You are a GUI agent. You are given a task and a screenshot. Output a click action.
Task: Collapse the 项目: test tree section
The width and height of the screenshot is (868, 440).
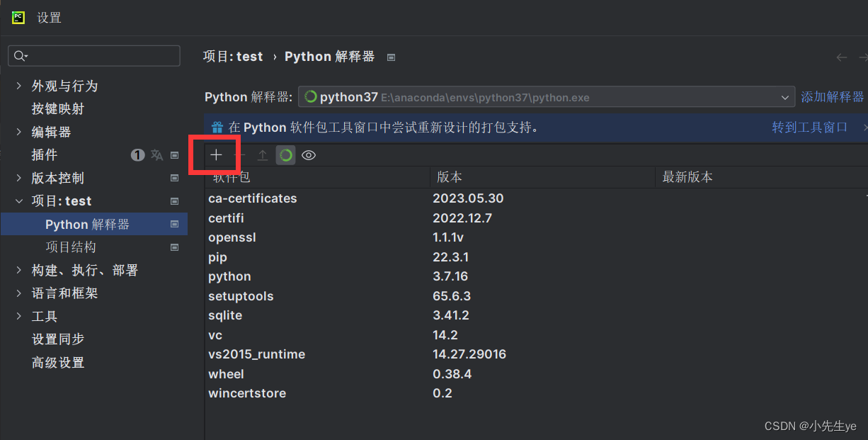click(18, 201)
